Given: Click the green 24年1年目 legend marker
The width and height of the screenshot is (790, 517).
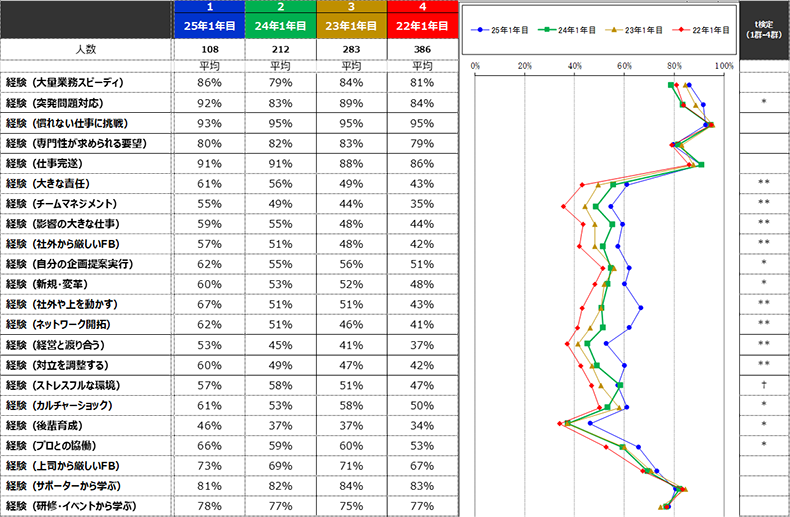Looking at the screenshot, I should [548, 31].
